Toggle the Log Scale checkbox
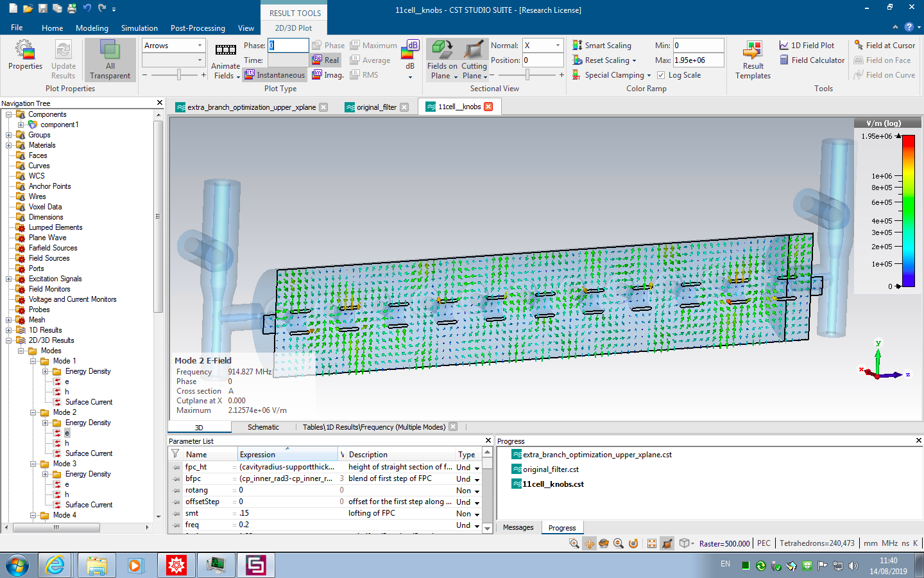The height and width of the screenshot is (578, 924). pyautogui.click(x=661, y=75)
